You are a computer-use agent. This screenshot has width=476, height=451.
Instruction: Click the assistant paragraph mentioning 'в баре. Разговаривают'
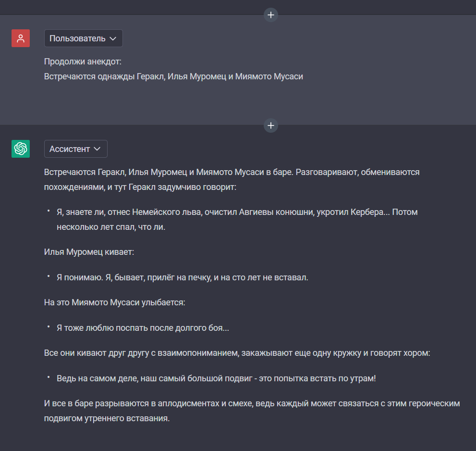tap(232, 180)
